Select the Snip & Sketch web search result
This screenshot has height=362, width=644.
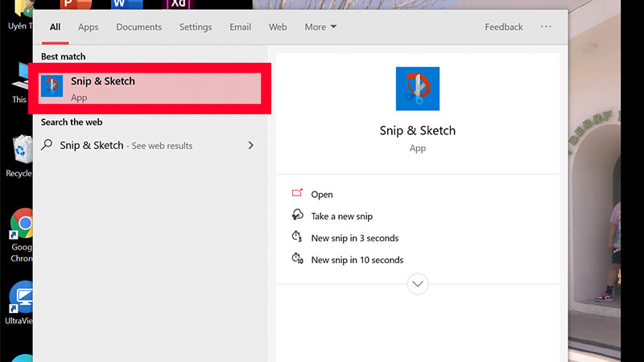(x=126, y=146)
